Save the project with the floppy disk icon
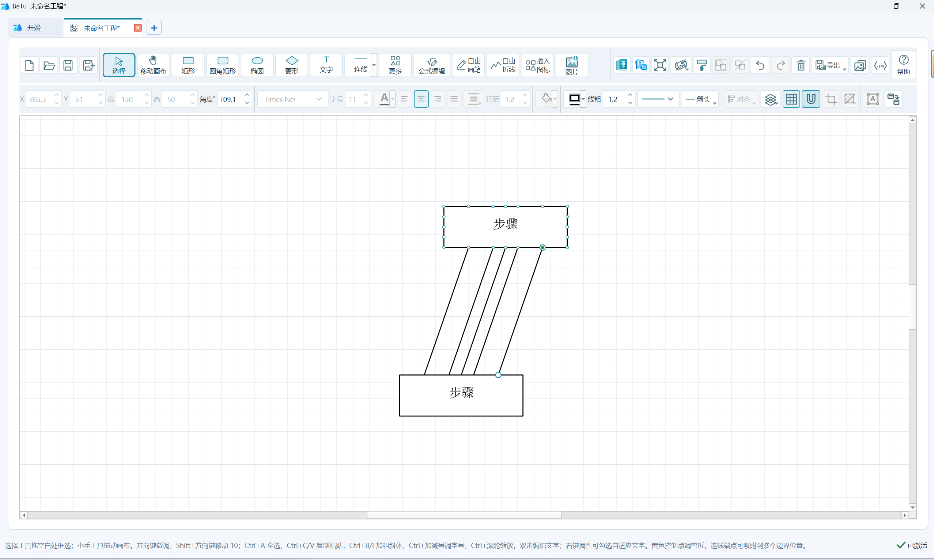This screenshot has width=934, height=560. [68, 65]
